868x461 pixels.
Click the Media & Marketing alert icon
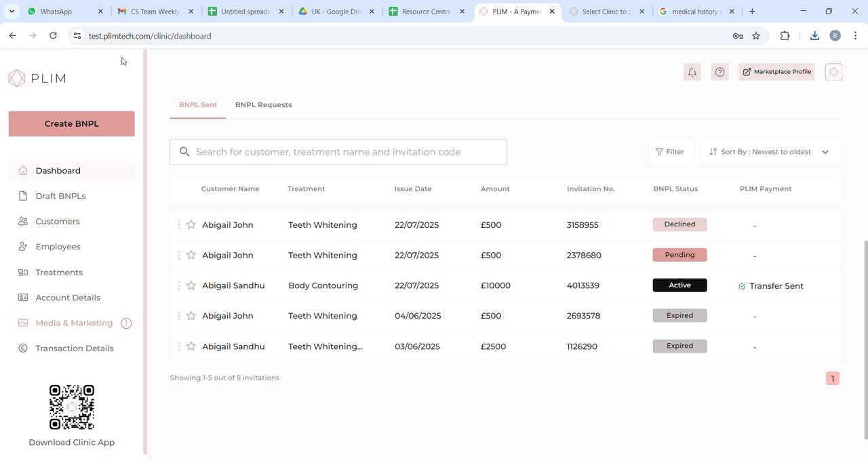126,323
